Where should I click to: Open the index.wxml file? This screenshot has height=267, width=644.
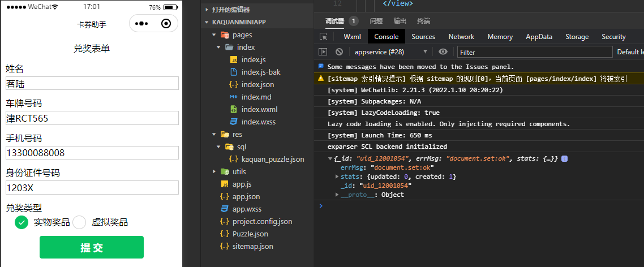pos(259,109)
